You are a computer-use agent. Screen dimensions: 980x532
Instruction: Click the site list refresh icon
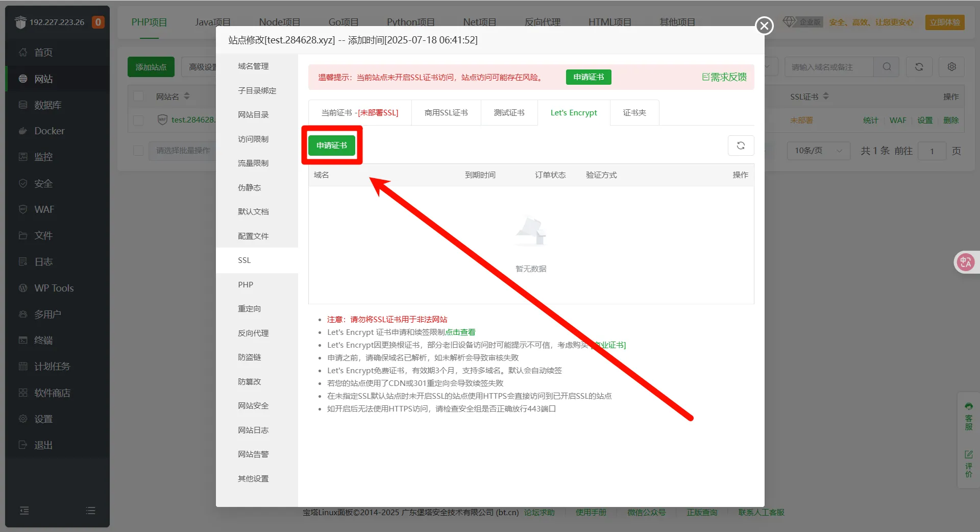point(919,67)
